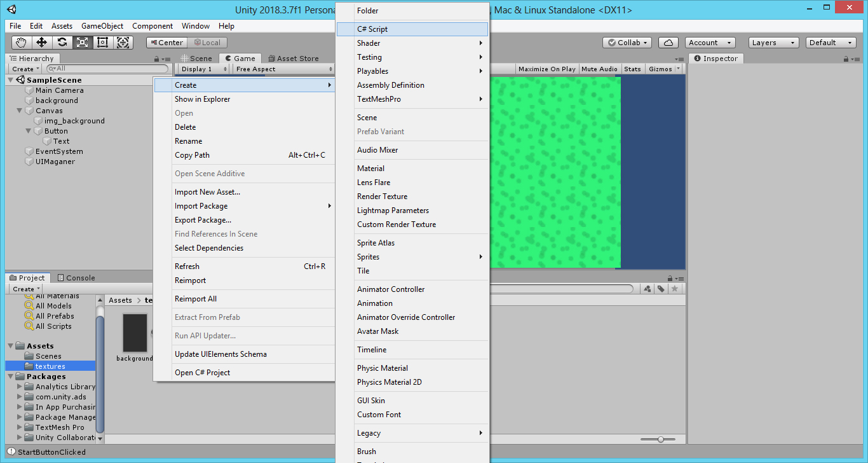Click the Project search by type icon
Image resolution: width=868 pixels, height=463 pixels.
click(x=648, y=289)
